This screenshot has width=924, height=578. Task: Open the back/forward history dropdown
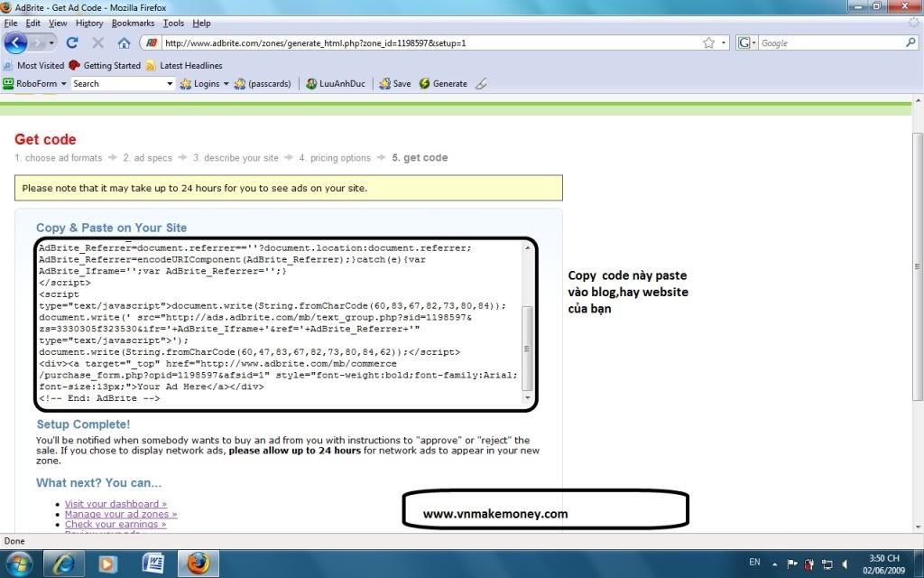point(51,43)
